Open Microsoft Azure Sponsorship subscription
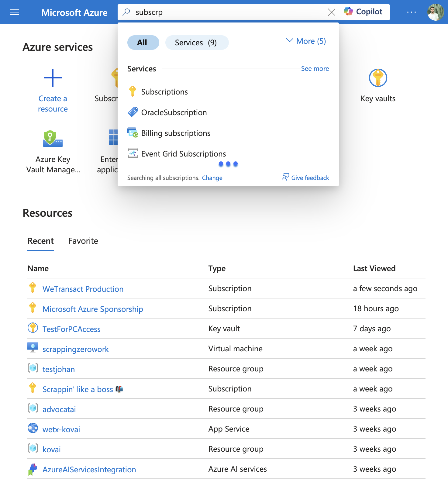The width and height of the screenshot is (448, 479). pyautogui.click(x=93, y=309)
